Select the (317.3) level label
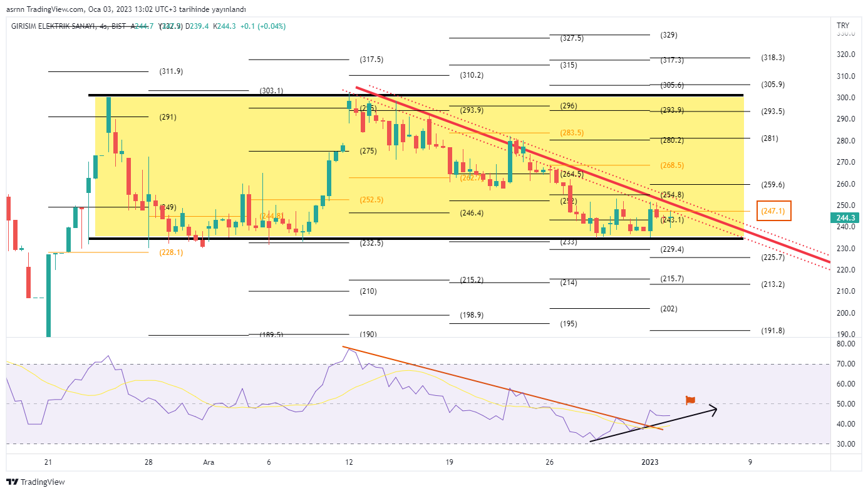Viewport: 868px width, 493px height. pyautogui.click(x=673, y=60)
